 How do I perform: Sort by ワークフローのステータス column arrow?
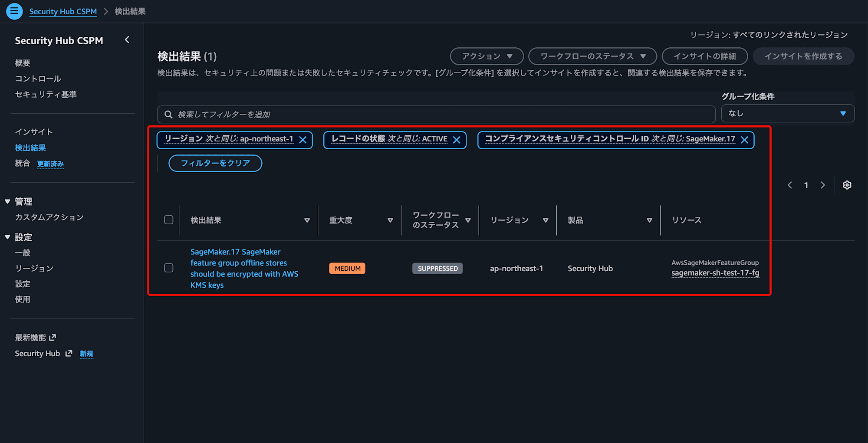click(468, 220)
